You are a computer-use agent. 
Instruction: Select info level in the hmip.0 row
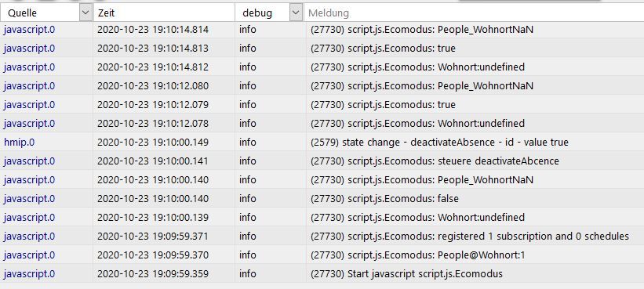tap(248, 143)
